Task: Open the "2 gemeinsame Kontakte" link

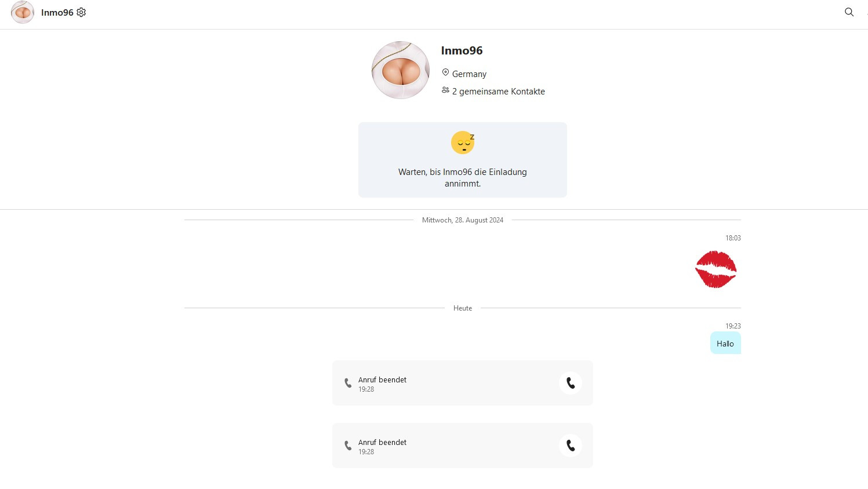Action: pos(498,92)
